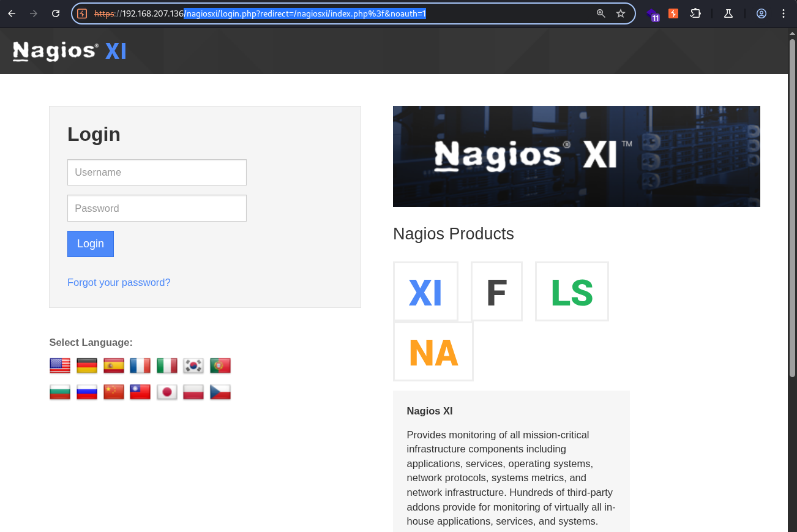Open the Network Analyzer NA tile
Screen dimensions: 797x532
click(433, 351)
